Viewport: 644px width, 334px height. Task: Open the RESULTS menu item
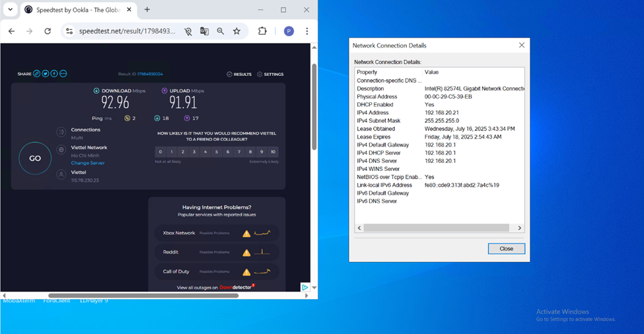point(239,75)
